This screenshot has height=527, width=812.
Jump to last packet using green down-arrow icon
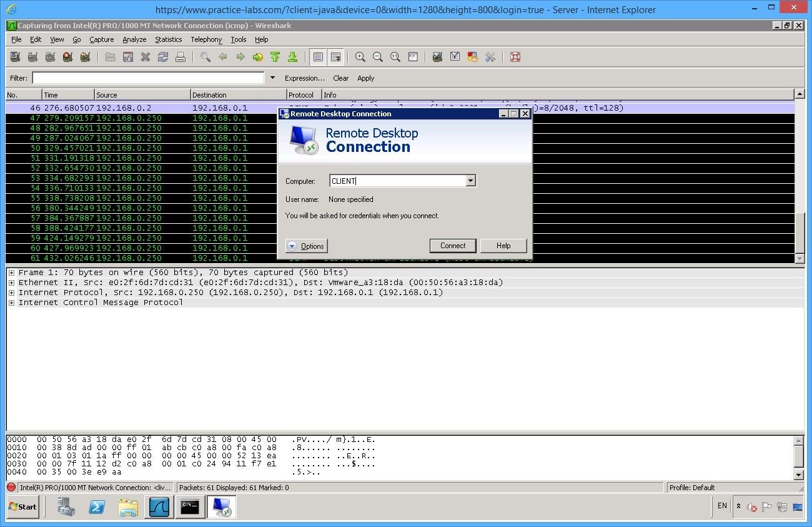point(292,57)
